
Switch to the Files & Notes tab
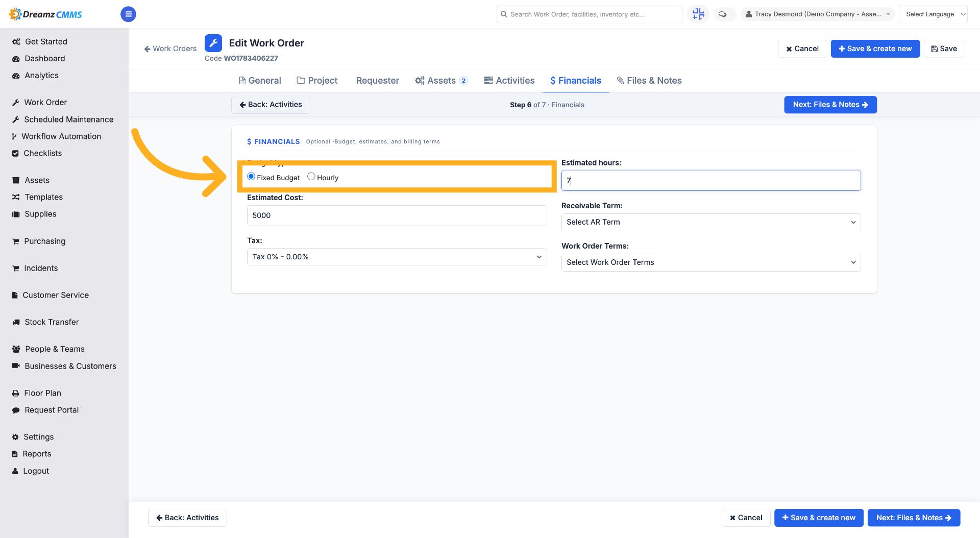(x=649, y=81)
